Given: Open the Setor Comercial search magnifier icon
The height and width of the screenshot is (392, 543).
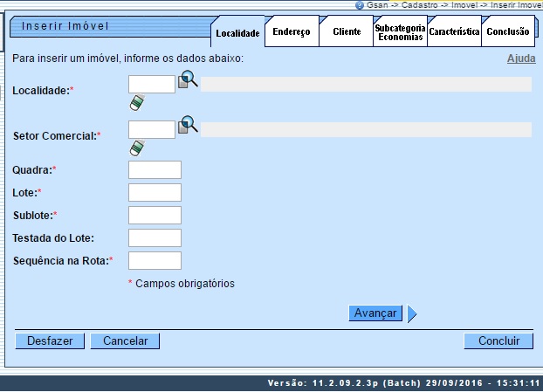Looking at the screenshot, I should click(x=189, y=127).
